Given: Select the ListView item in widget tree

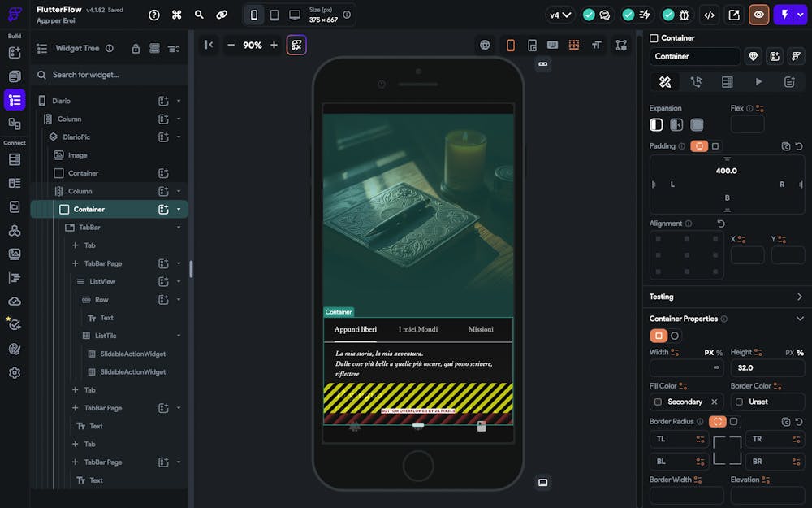Looking at the screenshot, I should (x=102, y=281).
